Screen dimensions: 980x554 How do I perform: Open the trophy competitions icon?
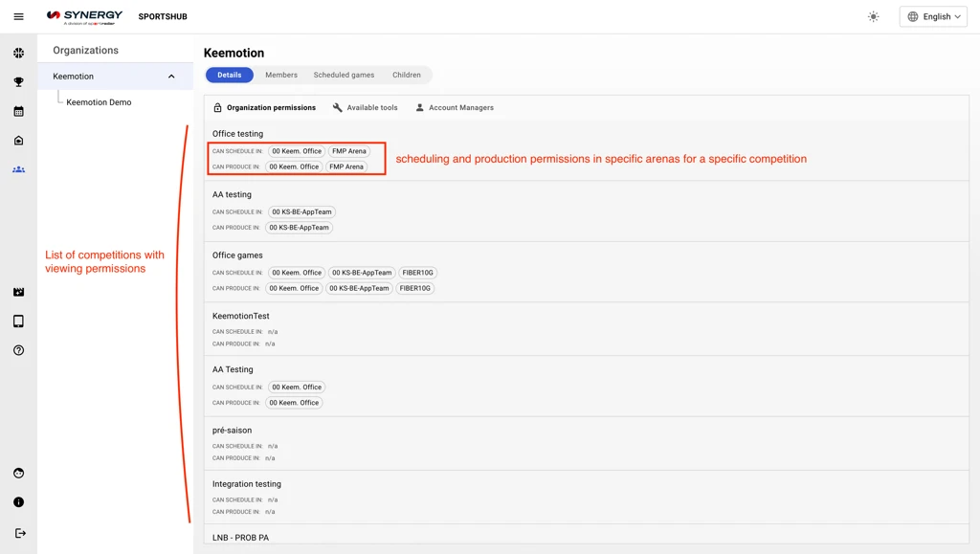(19, 82)
